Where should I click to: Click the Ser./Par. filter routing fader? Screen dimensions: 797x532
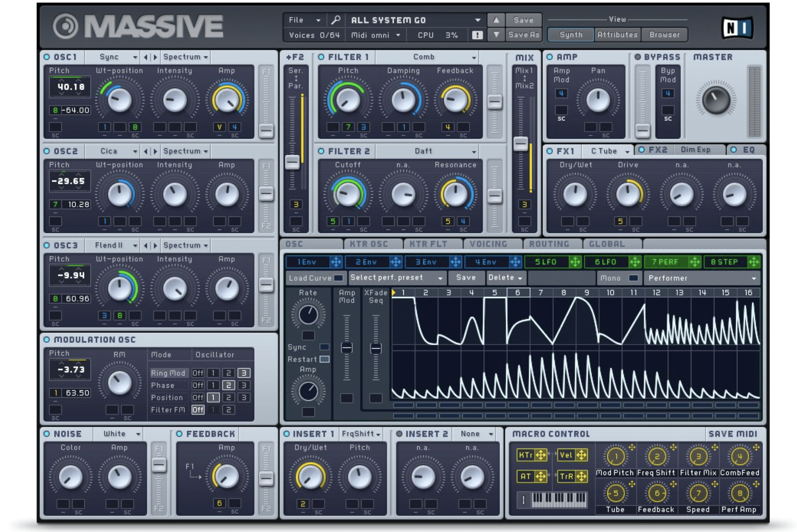[x=292, y=162]
